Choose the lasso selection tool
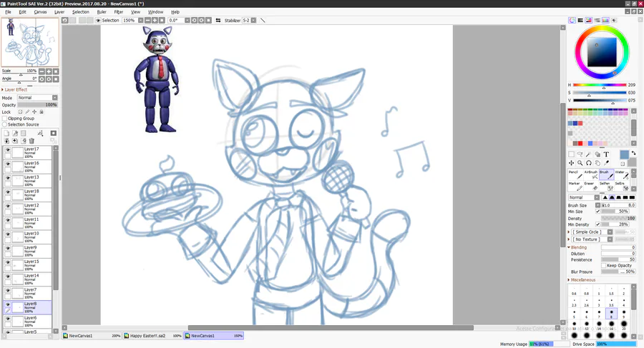The height and width of the screenshot is (348, 644). point(580,154)
